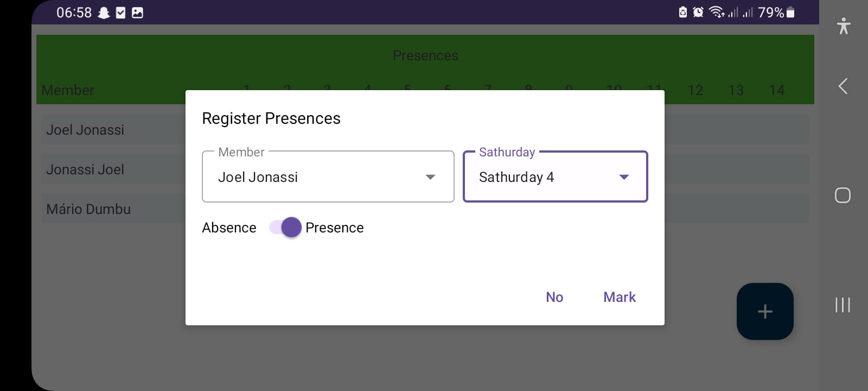
Task: Toggle the Absence/Presence switch
Action: [x=285, y=228]
